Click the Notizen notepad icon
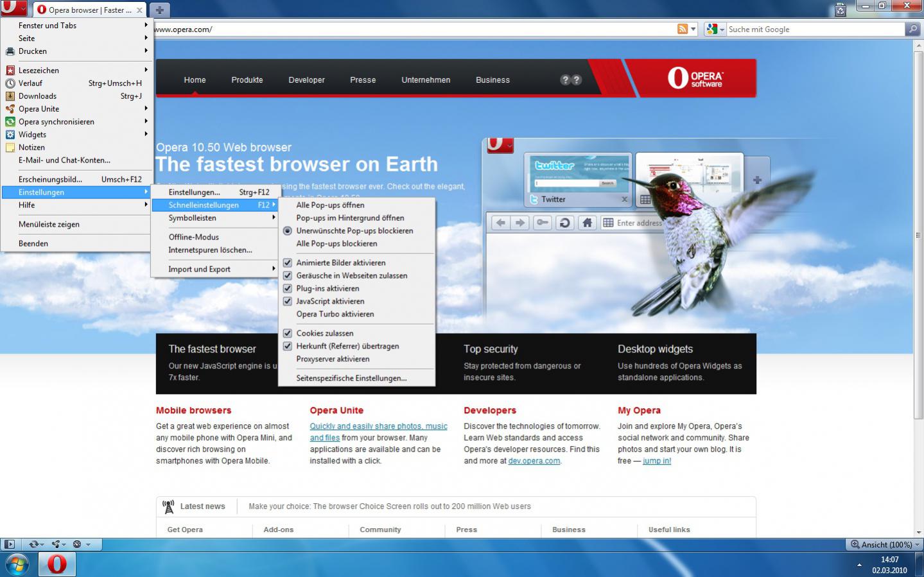Image resolution: width=924 pixels, height=577 pixels. pyautogui.click(x=10, y=148)
